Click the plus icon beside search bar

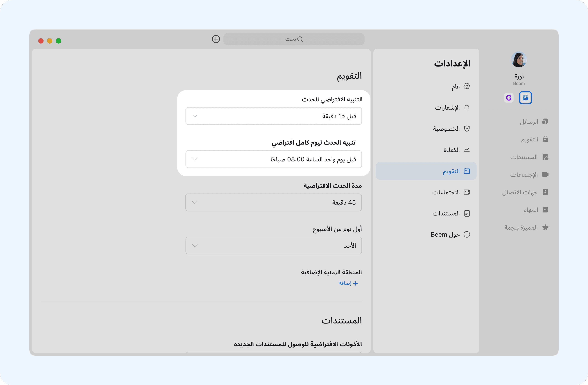point(216,39)
